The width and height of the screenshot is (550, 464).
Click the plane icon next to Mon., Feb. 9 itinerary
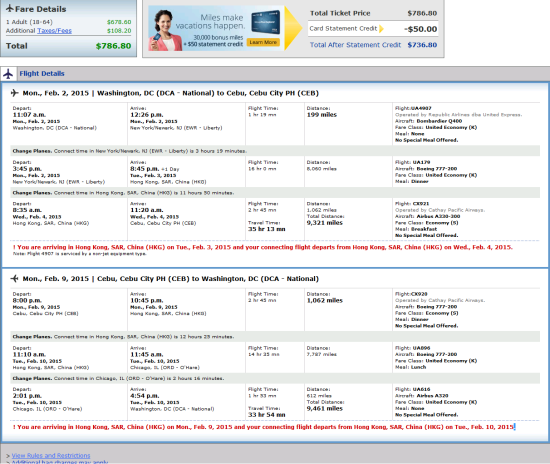[x=15, y=278]
